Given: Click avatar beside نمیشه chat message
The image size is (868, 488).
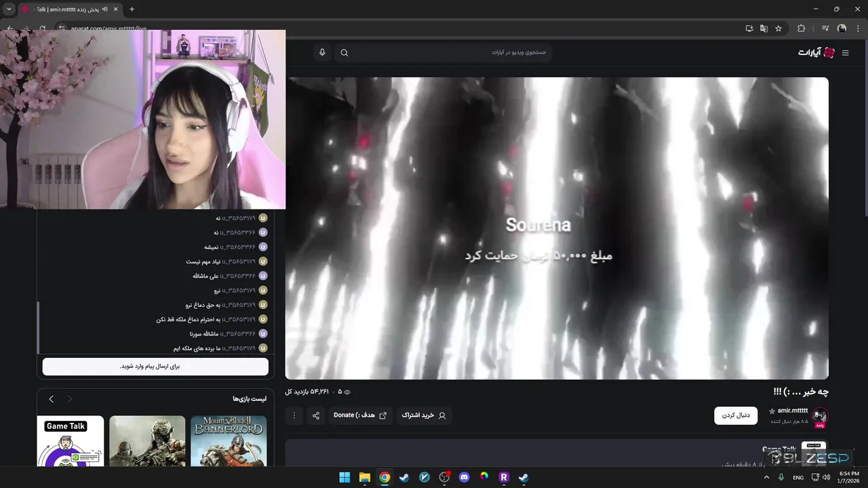Looking at the screenshot, I should pos(263,247).
